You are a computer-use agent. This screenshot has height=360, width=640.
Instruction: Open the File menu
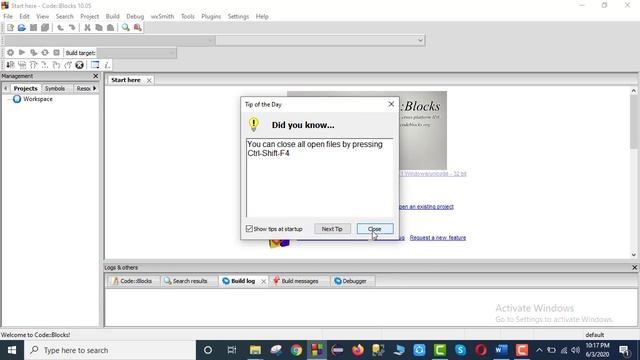[x=8, y=16]
